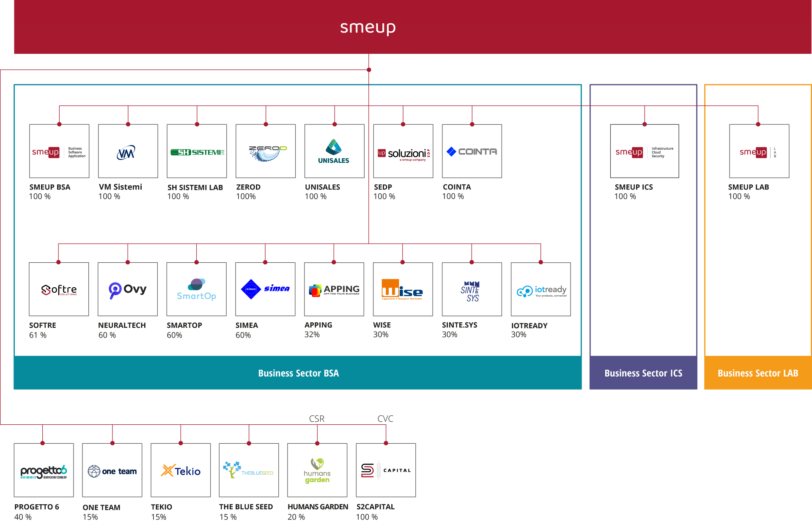The height and width of the screenshot is (522, 812).
Task: Select the TEKIO name label
Action: [x=162, y=507]
